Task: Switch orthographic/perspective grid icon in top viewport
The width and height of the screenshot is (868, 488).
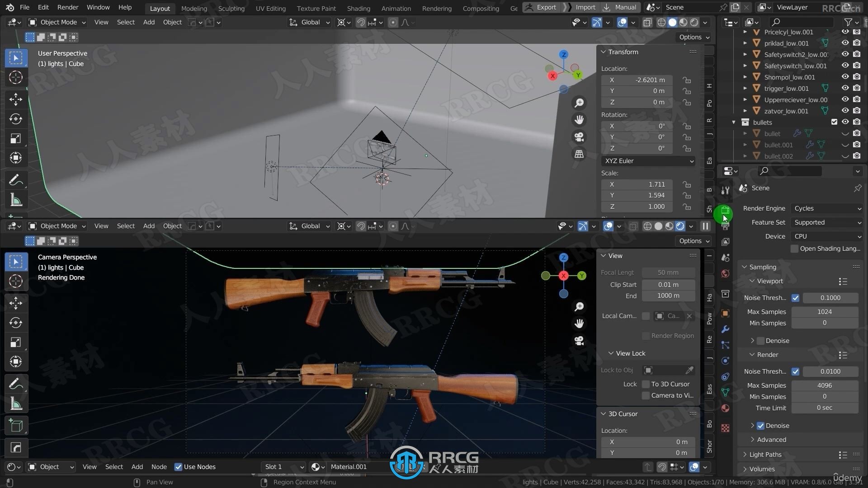Action: point(579,154)
